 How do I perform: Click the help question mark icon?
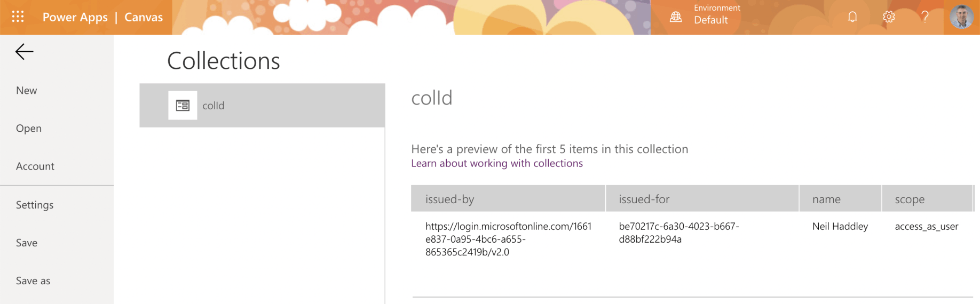925,17
